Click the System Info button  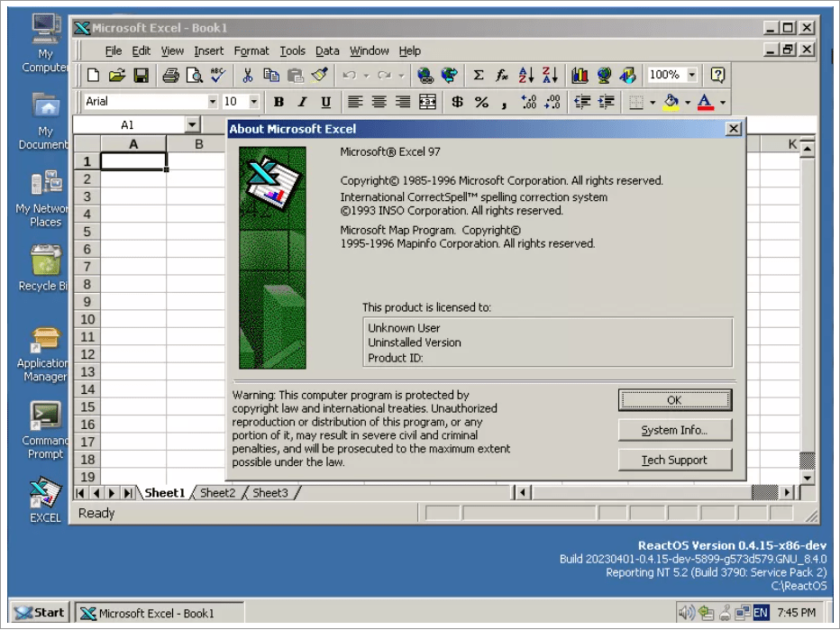click(675, 430)
